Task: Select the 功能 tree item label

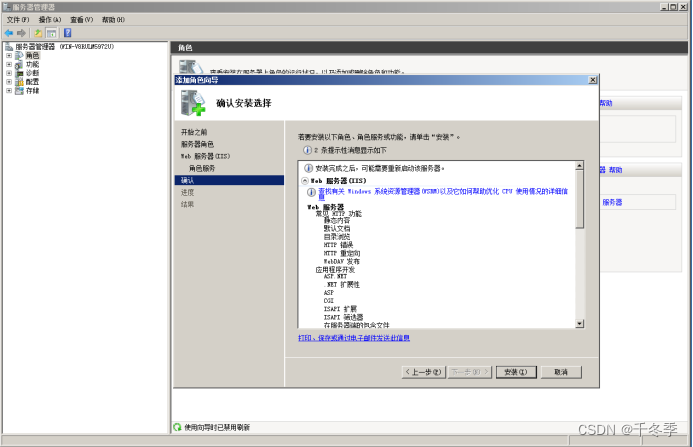Action: point(32,65)
